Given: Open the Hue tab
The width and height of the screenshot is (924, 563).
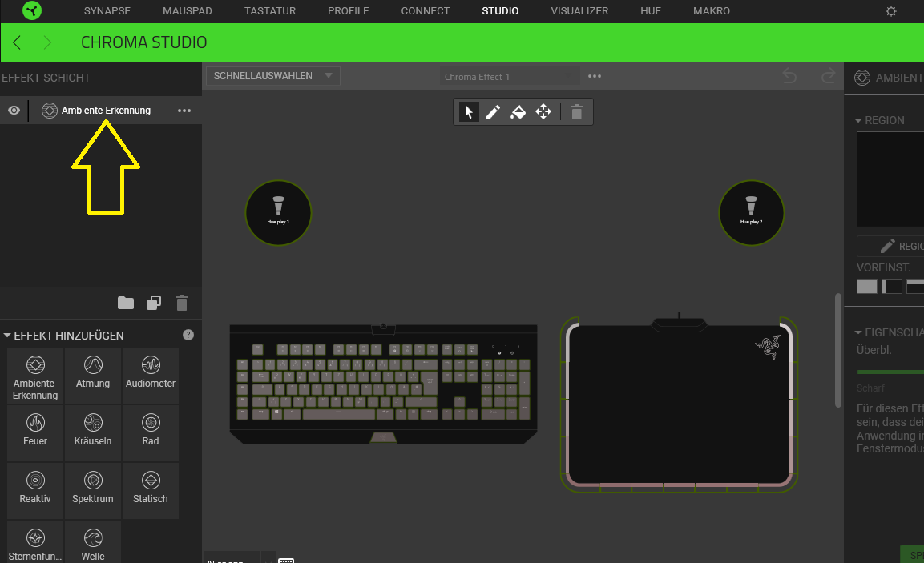Looking at the screenshot, I should [651, 11].
